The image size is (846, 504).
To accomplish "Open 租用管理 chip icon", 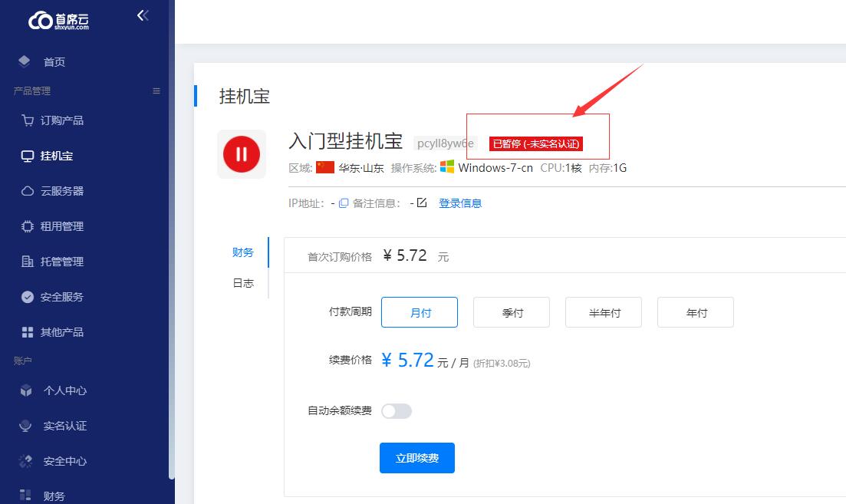I will point(28,226).
